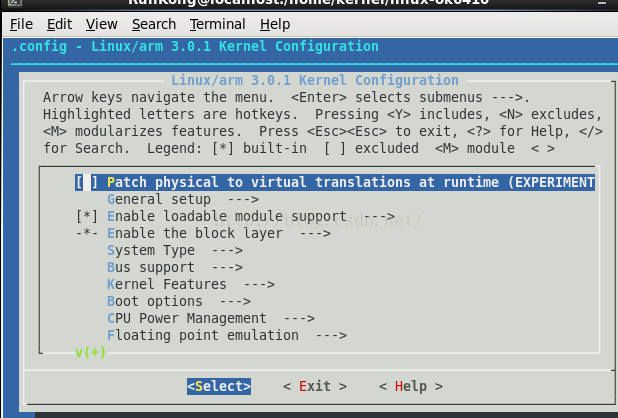Screen dimensions: 618x418
Task: Open Floating point emulation submenu
Action: [227, 335]
